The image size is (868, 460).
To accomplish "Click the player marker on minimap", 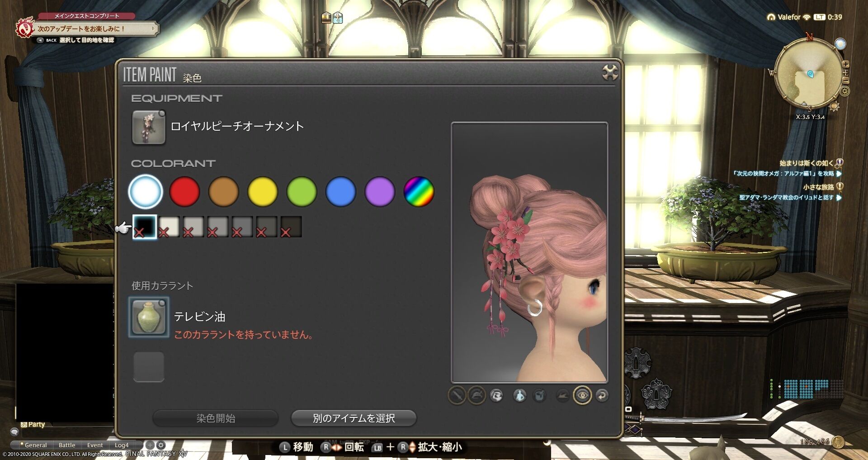I will pyautogui.click(x=810, y=73).
